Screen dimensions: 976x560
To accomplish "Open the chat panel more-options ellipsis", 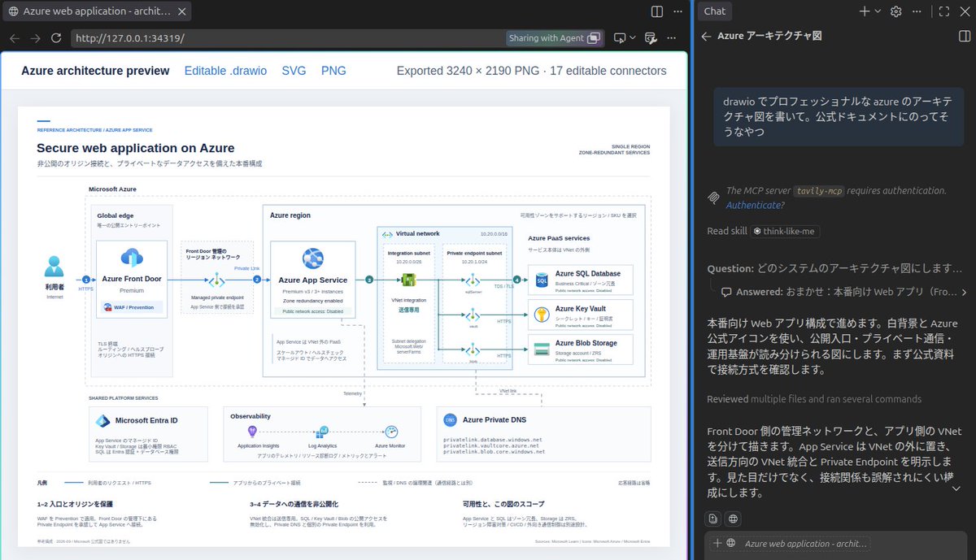I will 917,11.
